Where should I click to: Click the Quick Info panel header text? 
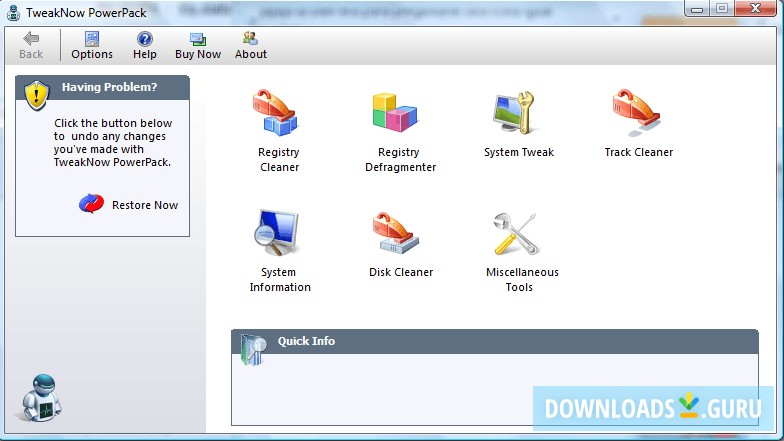(x=306, y=341)
